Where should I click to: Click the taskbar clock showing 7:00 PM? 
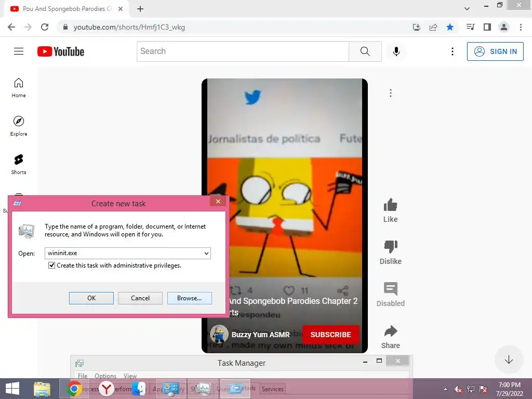[x=509, y=389]
